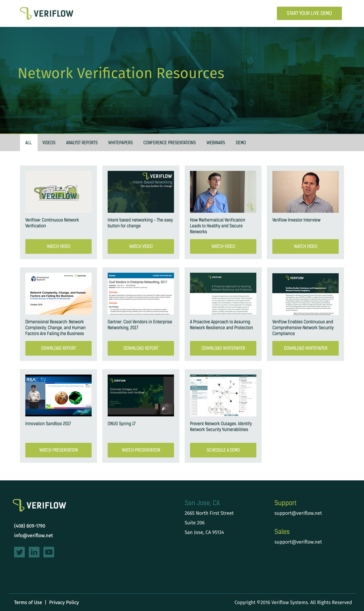
Task: Click title 'Gartner: Cool Vendors in Enterprise Networking'
Action: click(x=140, y=325)
